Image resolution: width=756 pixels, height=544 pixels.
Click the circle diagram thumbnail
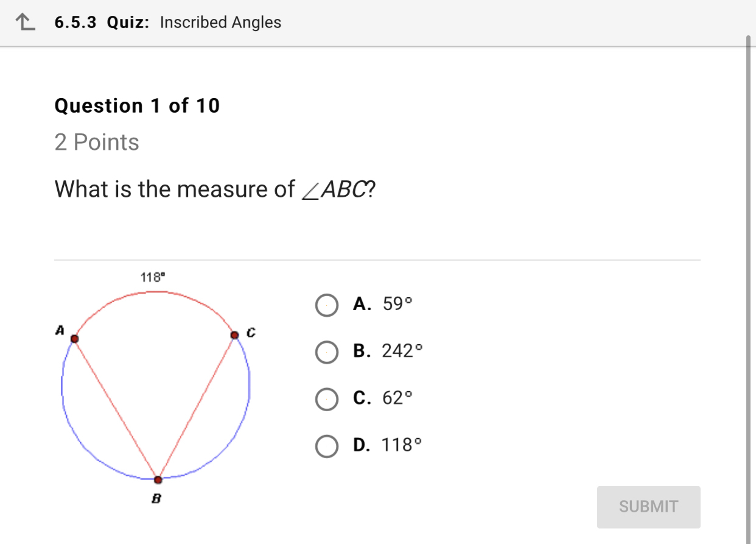tap(155, 390)
